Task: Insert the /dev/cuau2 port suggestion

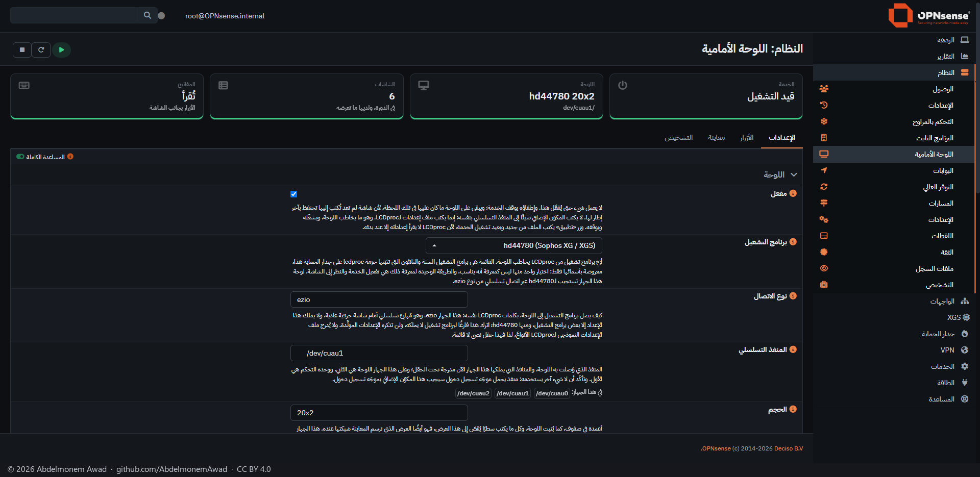Action: 473,393
